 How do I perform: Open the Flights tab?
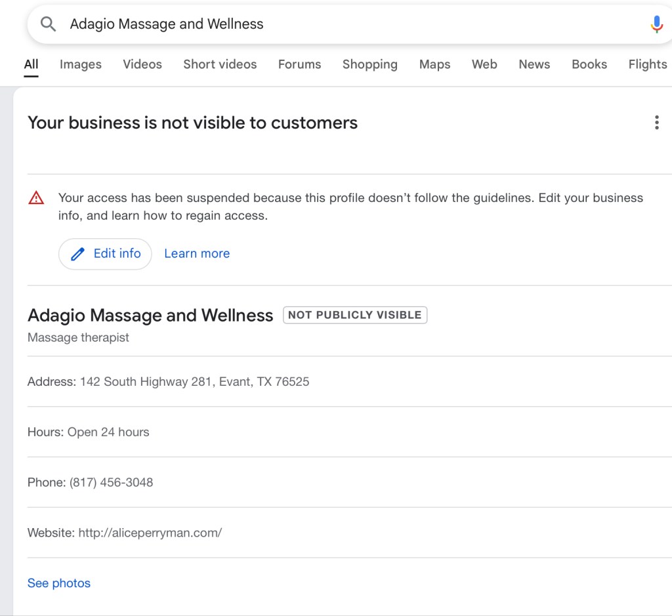click(647, 64)
